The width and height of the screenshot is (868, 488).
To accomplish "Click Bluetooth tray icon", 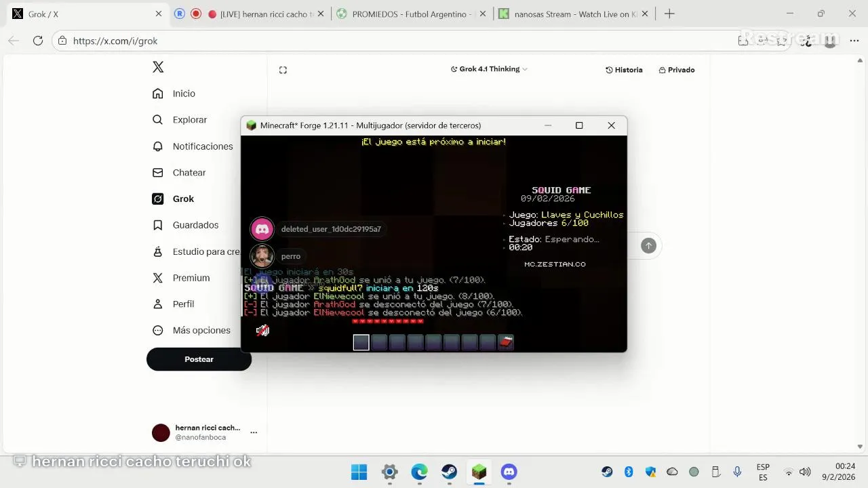I will click(629, 472).
